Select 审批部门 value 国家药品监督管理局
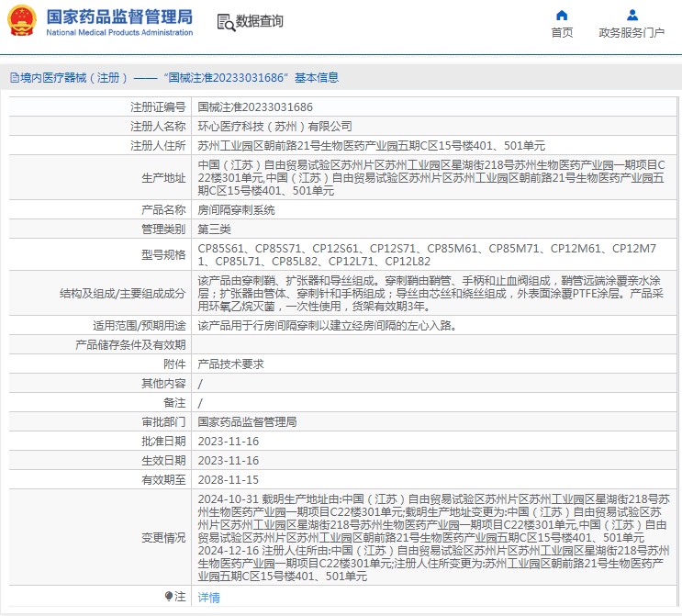This screenshot has width=682, height=616. click(x=247, y=421)
